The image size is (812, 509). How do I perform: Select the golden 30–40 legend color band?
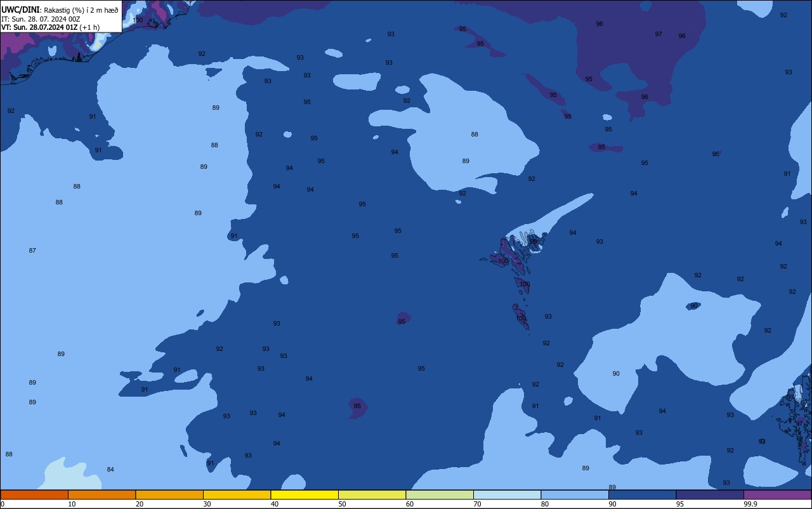(237, 494)
